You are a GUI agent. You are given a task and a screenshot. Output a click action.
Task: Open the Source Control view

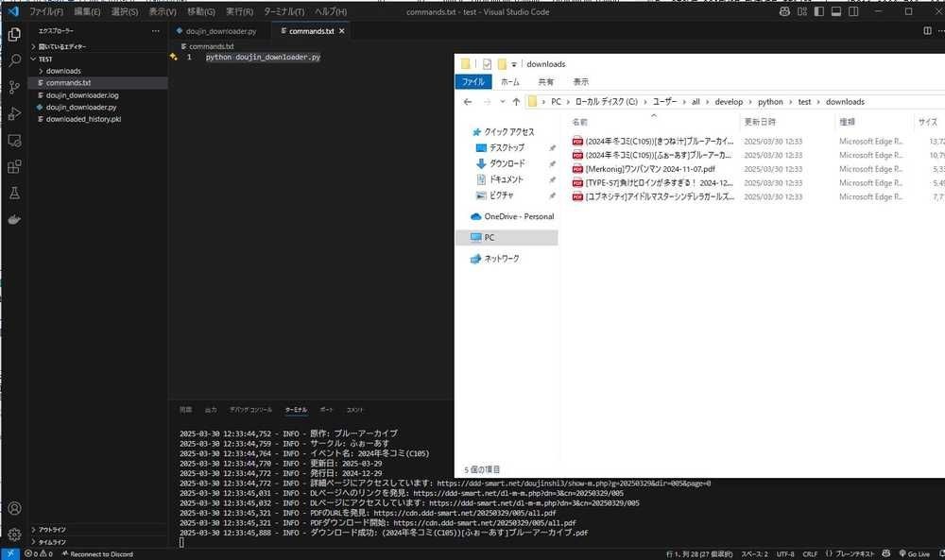14,87
